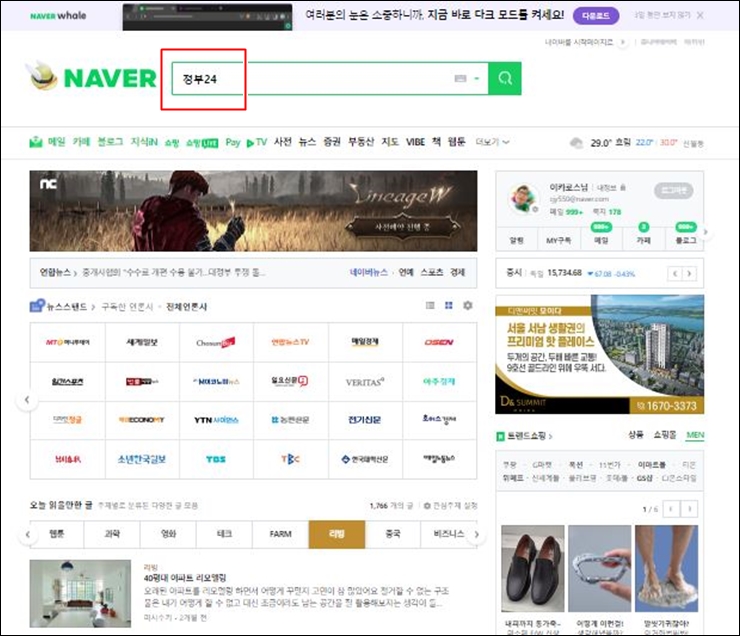Click the D& SUMMIT apartment advertisement
Screen dimensions: 740x636
(599, 354)
